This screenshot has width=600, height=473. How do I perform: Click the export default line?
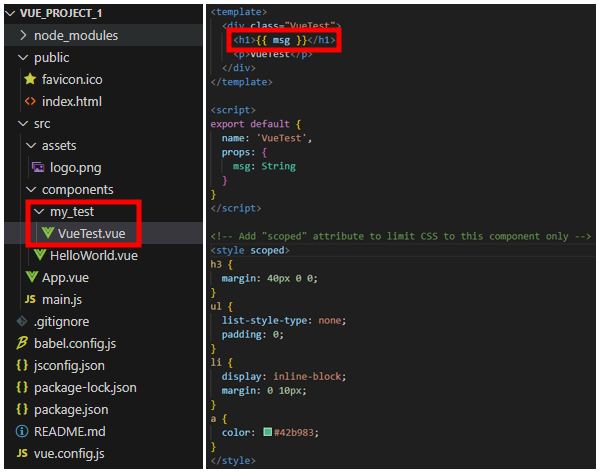point(256,124)
